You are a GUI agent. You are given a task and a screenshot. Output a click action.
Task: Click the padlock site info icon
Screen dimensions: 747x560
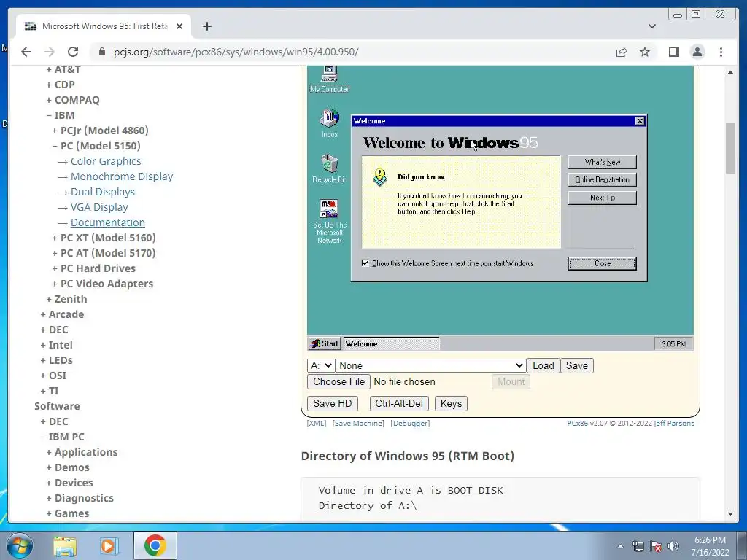tap(101, 52)
